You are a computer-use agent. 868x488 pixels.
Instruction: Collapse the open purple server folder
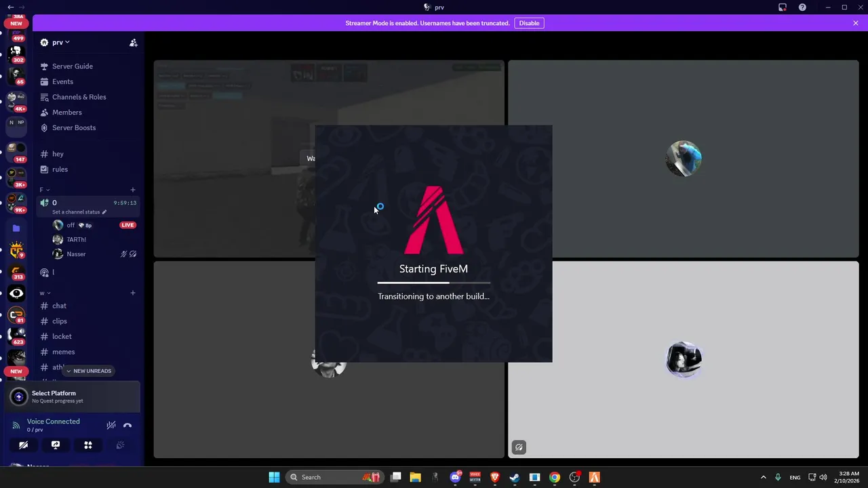tap(16, 228)
